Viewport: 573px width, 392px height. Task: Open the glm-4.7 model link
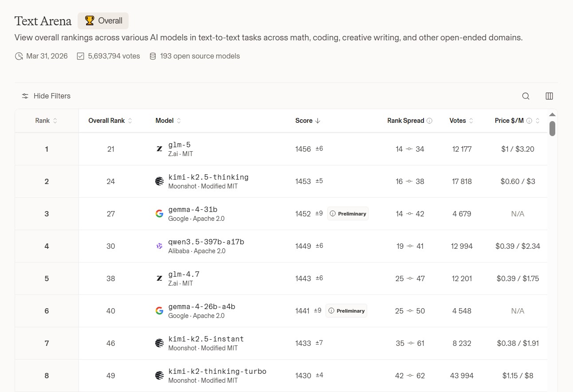[x=184, y=274]
